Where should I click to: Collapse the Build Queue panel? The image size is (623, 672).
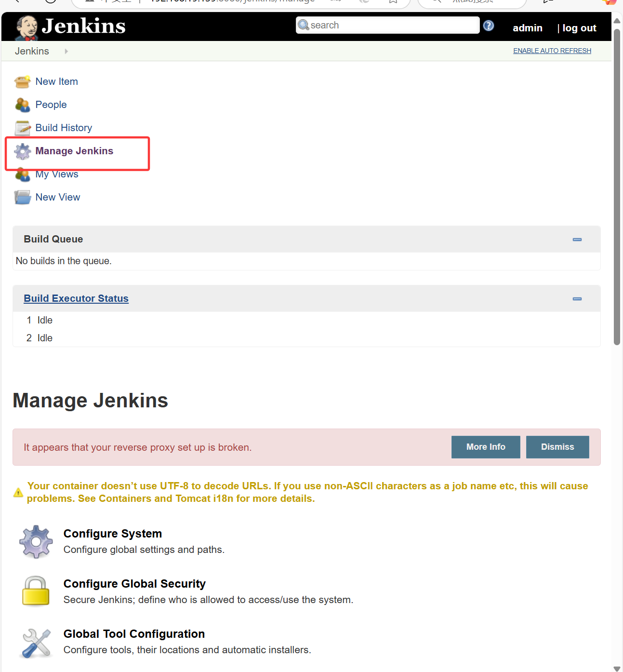(577, 240)
